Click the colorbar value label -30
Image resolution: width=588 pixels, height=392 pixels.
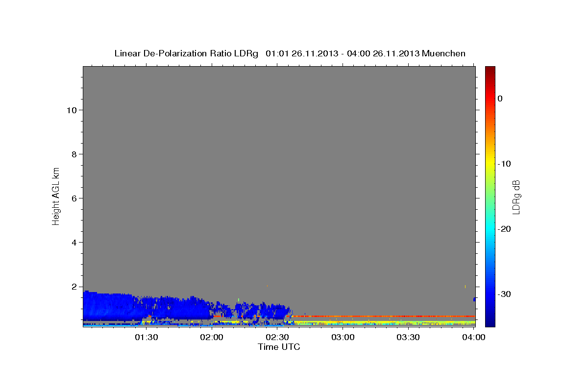(x=505, y=294)
